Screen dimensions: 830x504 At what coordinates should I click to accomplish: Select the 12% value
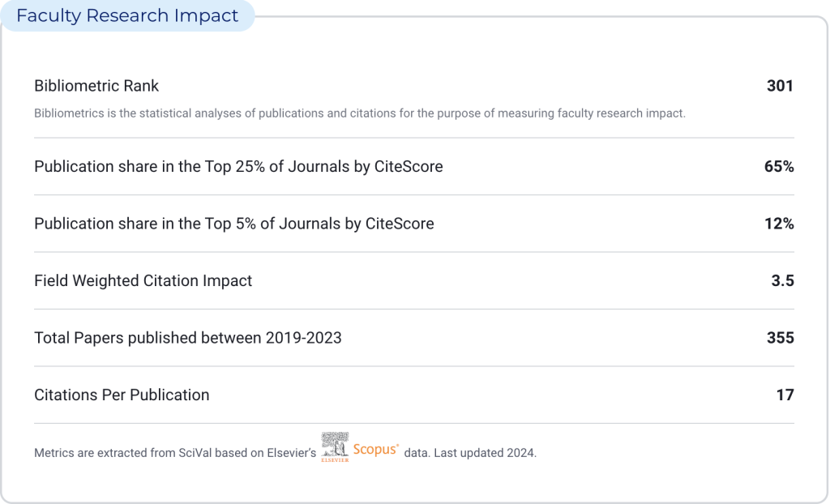pos(779,224)
